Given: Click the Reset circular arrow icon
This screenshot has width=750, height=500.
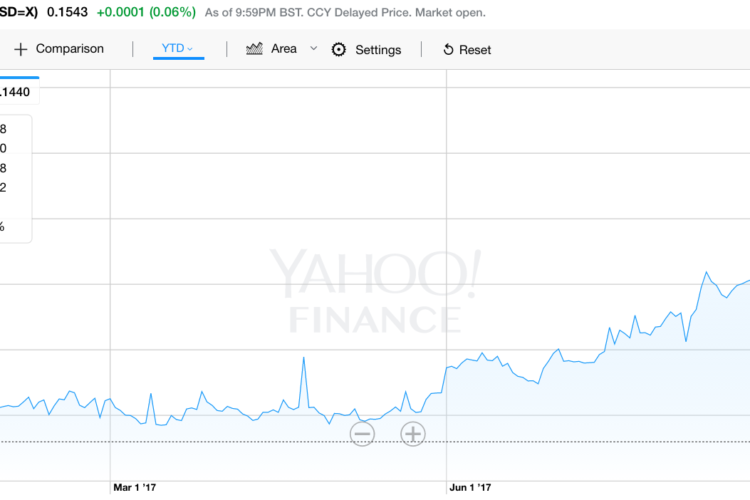Looking at the screenshot, I should coord(448,49).
